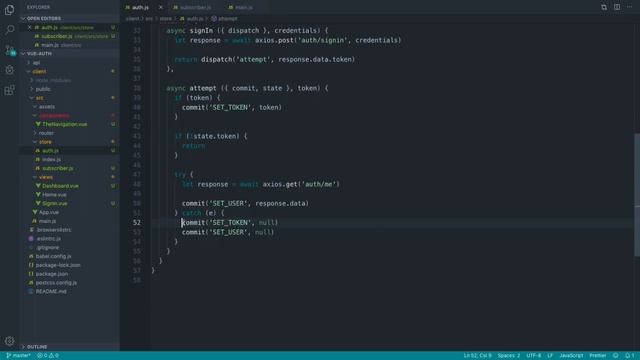Open the Search view in activity bar
The height and width of the screenshot is (360, 640).
click(x=9, y=29)
